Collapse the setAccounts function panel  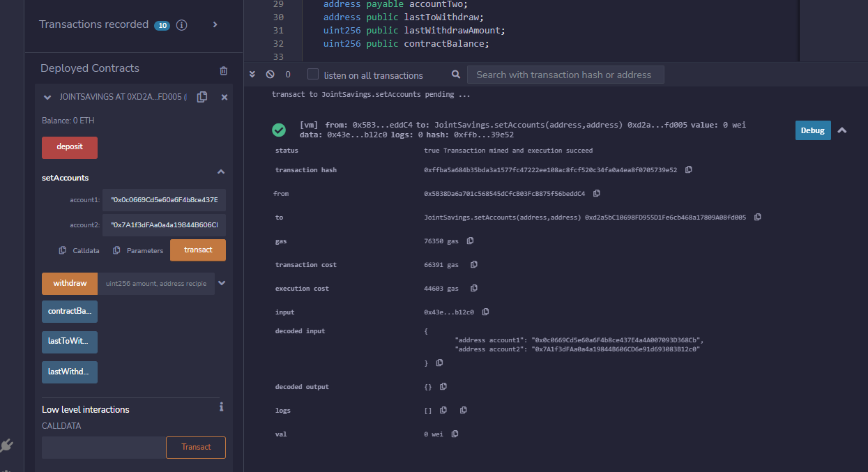(x=221, y=172)
